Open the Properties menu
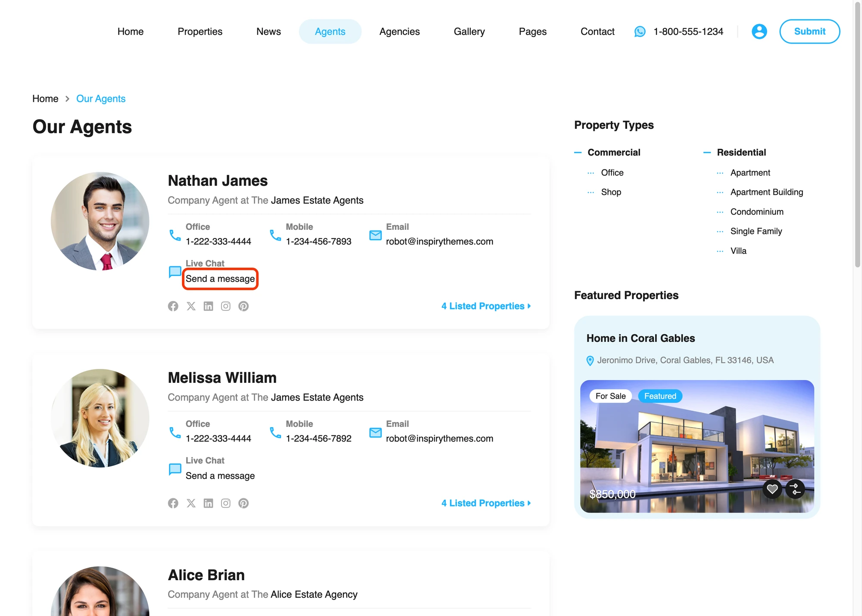This screenshot has width=862, height=616. [200, 31]
